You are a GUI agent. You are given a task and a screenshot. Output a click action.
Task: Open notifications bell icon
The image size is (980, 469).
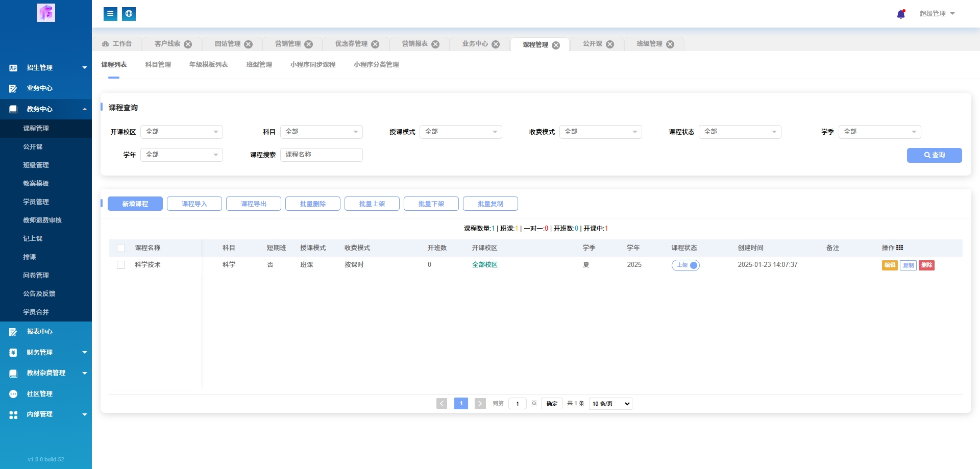901,14
